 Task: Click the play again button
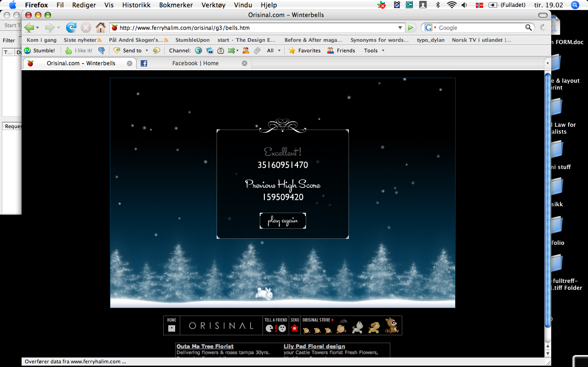[x=283, y=220]
